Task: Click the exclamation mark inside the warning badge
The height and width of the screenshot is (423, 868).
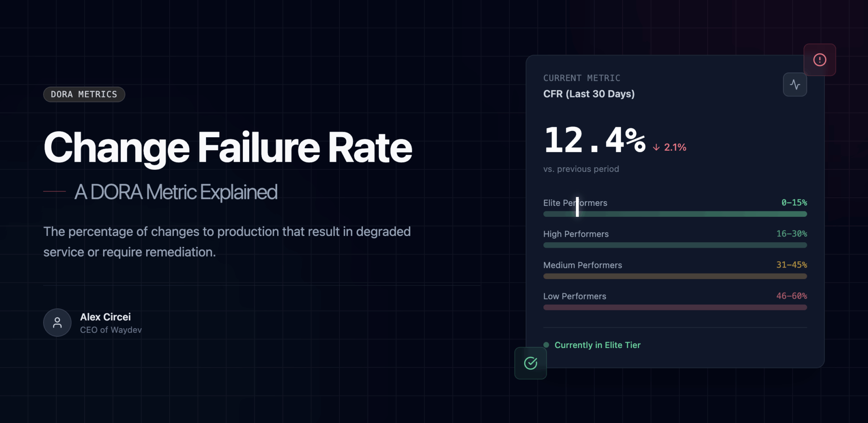Action: [x=820, y=60]
